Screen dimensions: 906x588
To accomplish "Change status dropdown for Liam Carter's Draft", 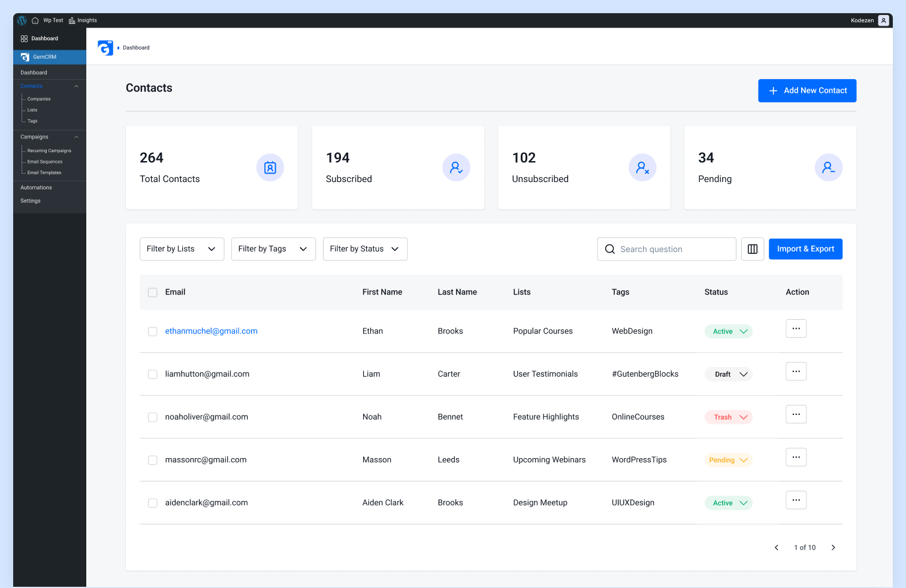I will click(743, 374).
